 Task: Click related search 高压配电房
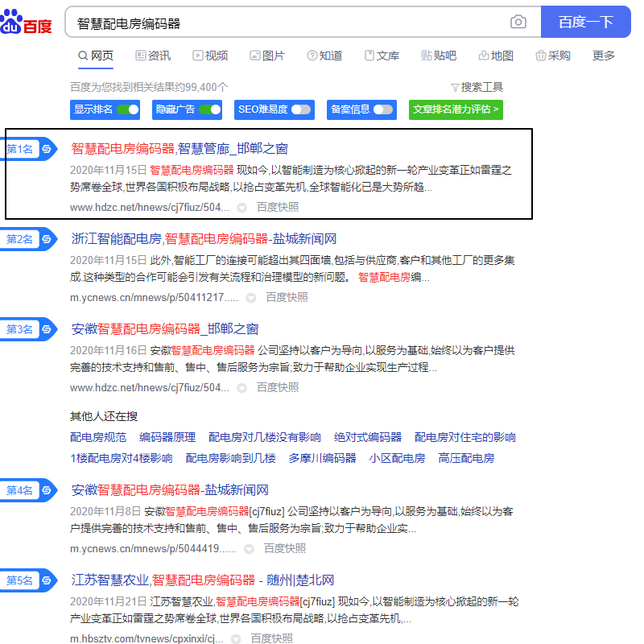[x=466, y=458]
